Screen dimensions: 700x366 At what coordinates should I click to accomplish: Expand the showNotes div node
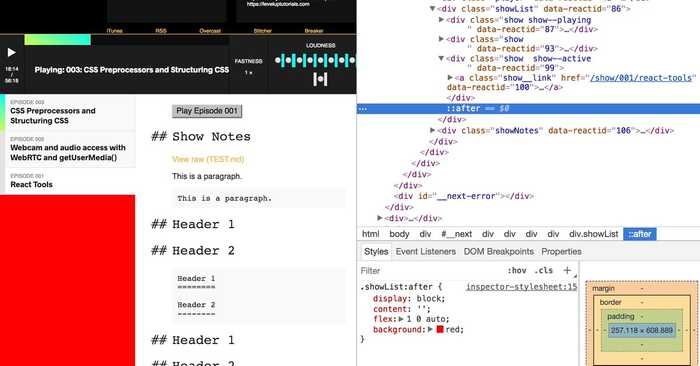click(x=432, y=130)
